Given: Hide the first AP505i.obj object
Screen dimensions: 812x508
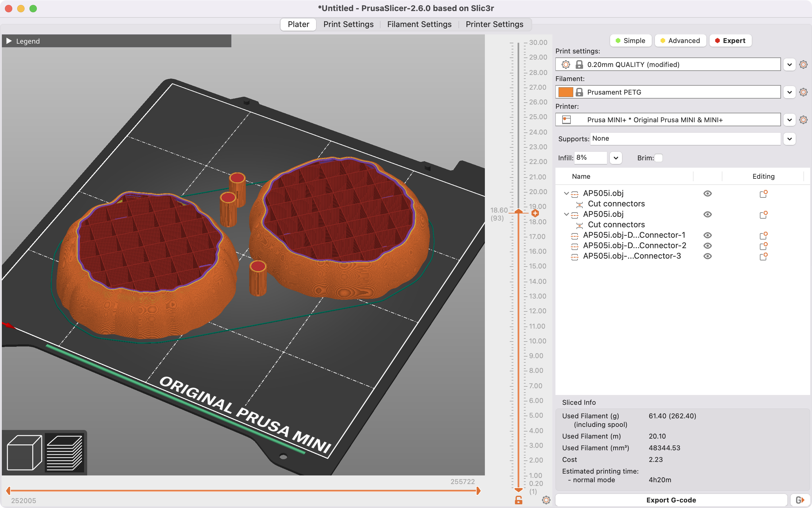Looking at the screenshot, I should [x=708, y=193].
